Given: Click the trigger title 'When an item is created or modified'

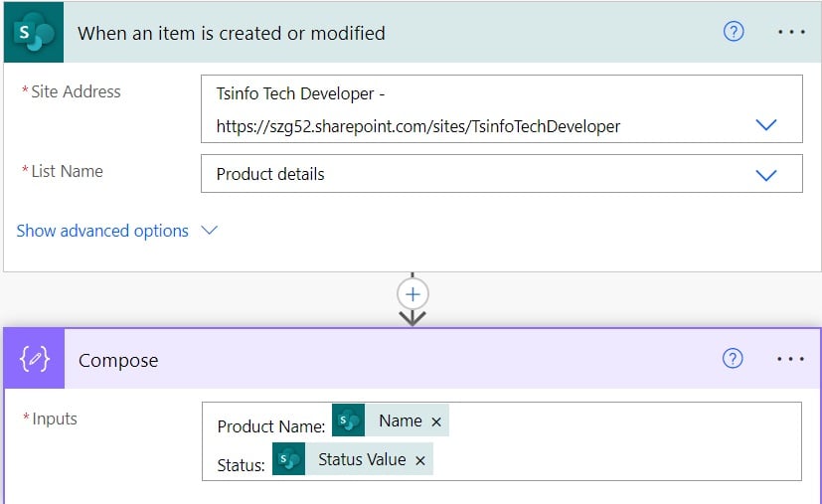Looking at the screenshot, I should click(232, 33).
